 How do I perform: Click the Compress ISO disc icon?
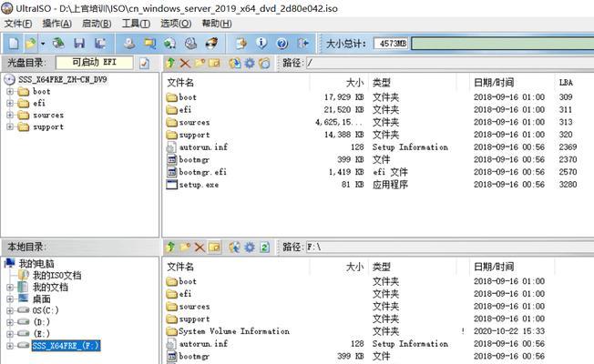point(190,43)
